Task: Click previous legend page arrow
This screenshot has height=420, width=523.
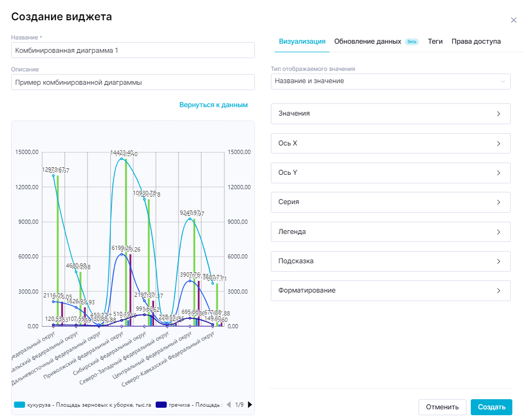Action: pos(229,405)
